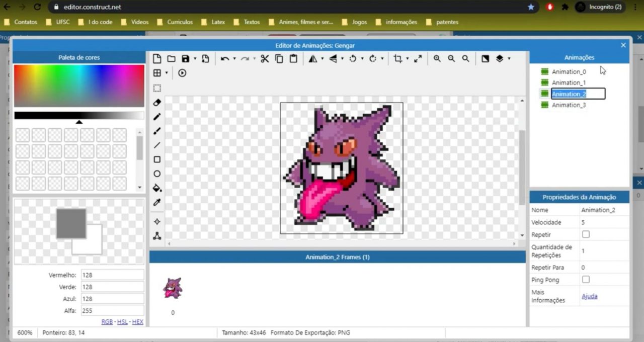Enable the Repetir checkbox

tap(586, 234)
